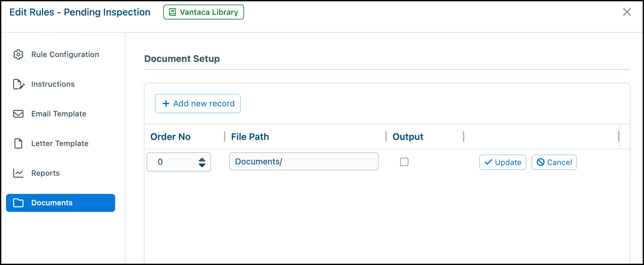
Task: Click the Vantaca Library book icon
Action: [x=173, y=12]
